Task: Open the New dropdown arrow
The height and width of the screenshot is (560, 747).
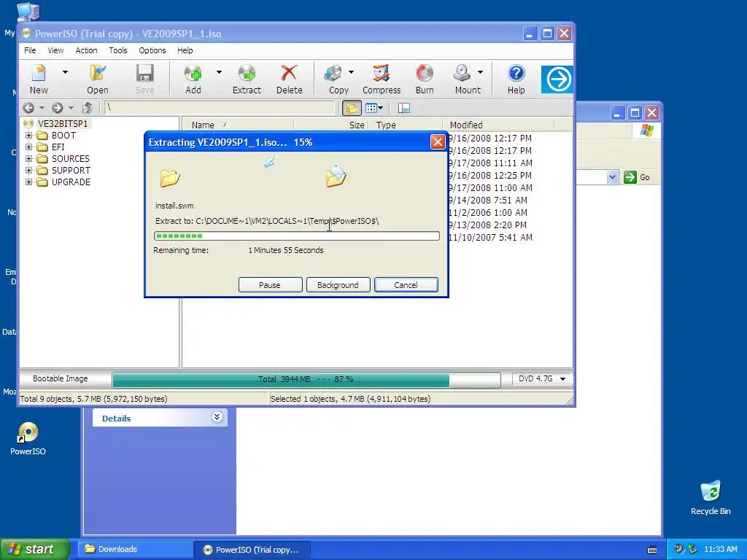Action: pos(65,72)
